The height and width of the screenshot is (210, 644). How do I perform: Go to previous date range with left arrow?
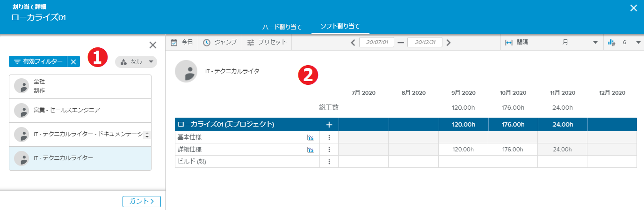[354, 43]
